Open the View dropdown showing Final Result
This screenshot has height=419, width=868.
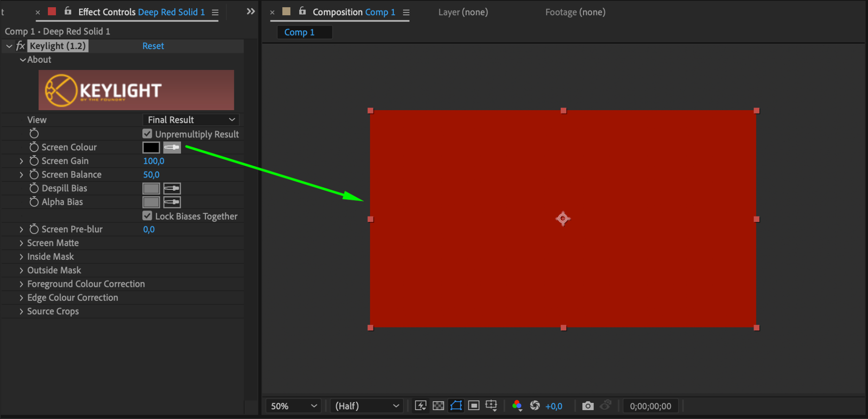click(191, 120)
